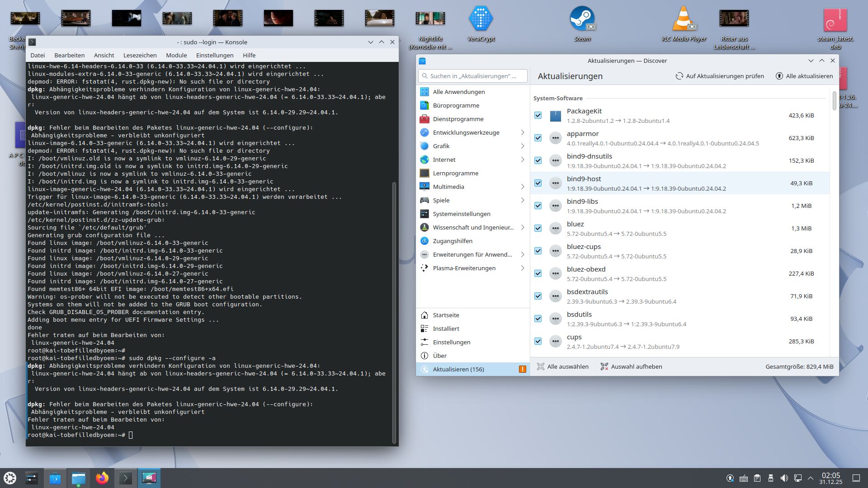Screen dimensions: 868x488
Task: Click the Discover search field
Action: pyautogui.click(x=472, y=76)
